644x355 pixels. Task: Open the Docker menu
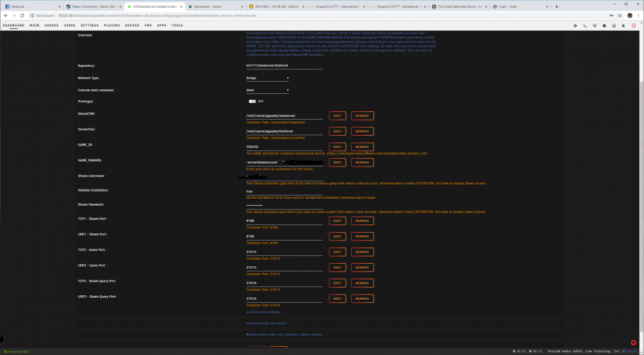point(132,26)
